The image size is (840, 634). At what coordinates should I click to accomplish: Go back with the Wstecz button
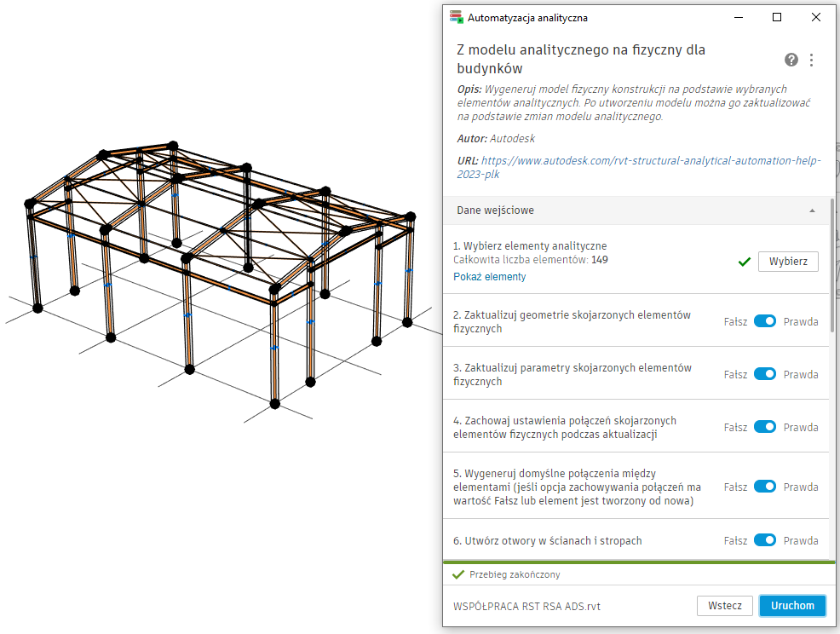tap(724, 606)
